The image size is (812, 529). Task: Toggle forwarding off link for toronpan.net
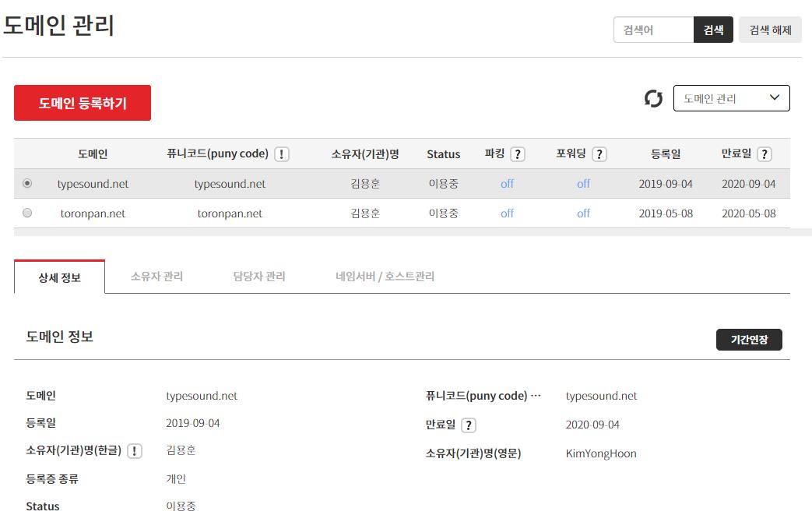point(583,213)
